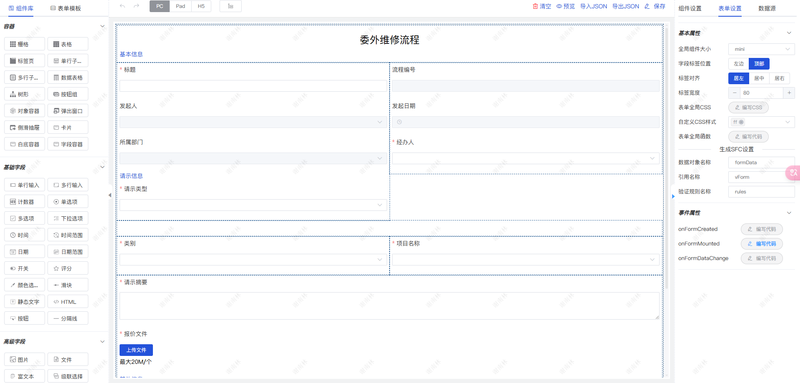Add a 分隔线 divider component

(68, 318)
